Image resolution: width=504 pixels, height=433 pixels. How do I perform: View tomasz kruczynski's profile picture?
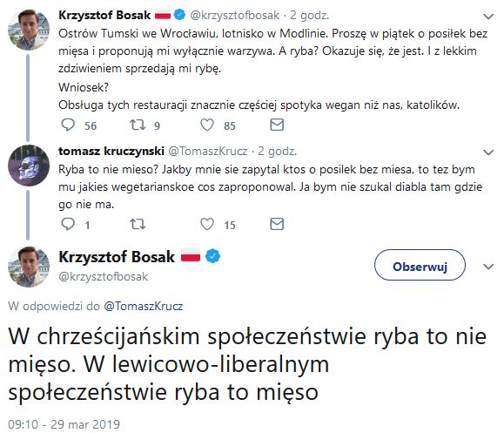tap(29, 166)
